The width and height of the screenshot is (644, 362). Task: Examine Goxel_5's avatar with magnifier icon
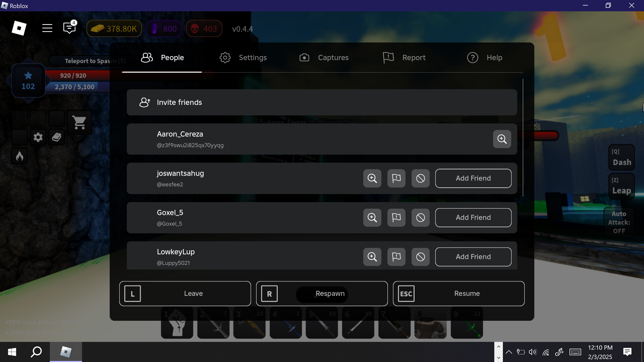[372, 217]
